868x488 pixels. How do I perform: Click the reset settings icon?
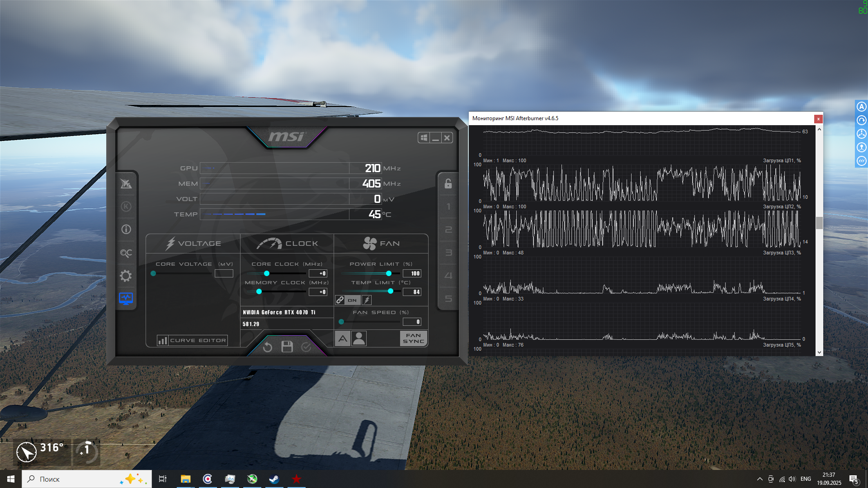tap(268, 347)
